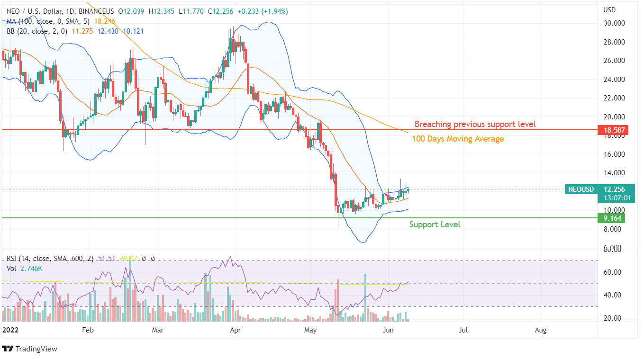Select the 'Support Level' annotation
Viewport: 644px width, 359px height.
pyautogui.click(x=435, y=224)
